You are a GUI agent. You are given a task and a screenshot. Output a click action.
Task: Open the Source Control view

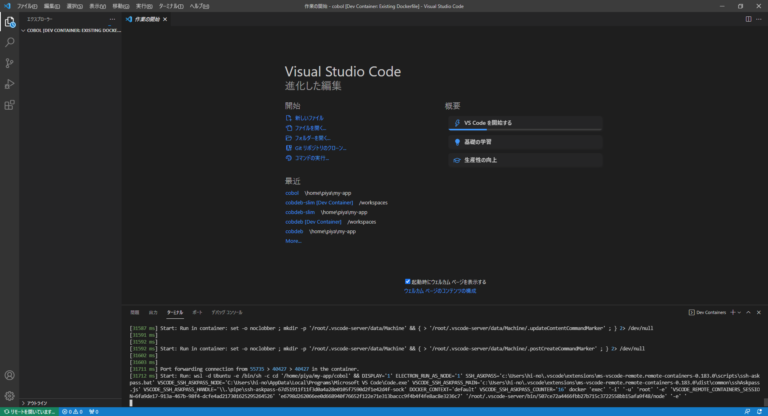[9, 63]
